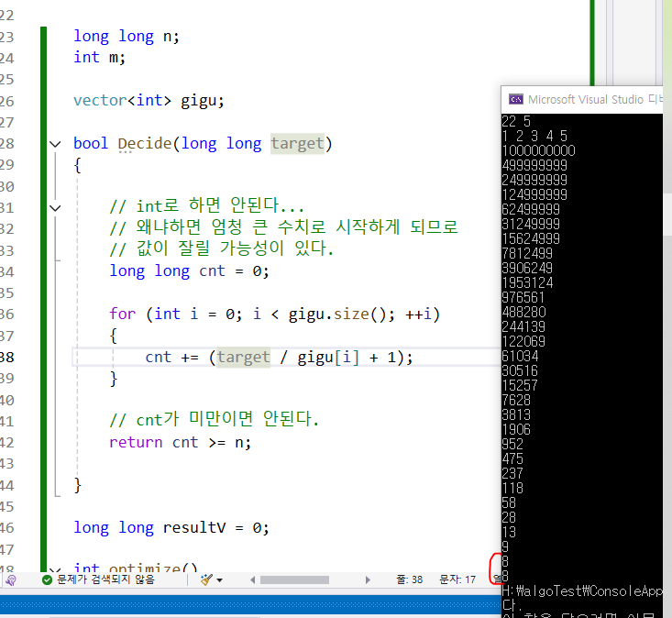The image size is (672, 618).
Task: Collapse the Decide function fold arrow
Action: (55, 144)
